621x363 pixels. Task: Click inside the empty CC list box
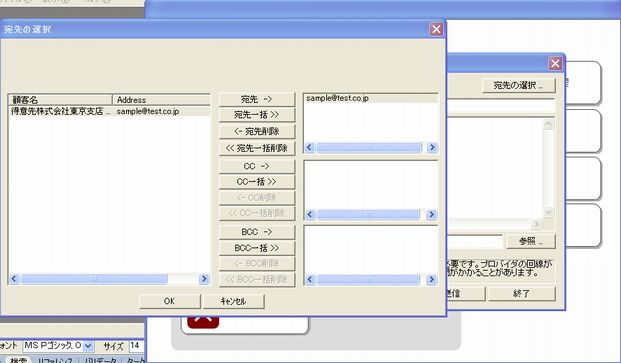point(371,185)
